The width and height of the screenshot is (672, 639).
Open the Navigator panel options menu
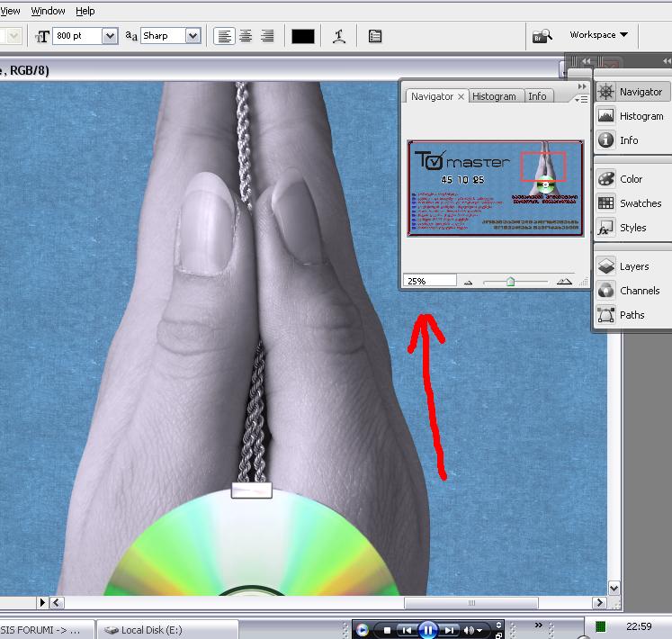coord(581,100)
